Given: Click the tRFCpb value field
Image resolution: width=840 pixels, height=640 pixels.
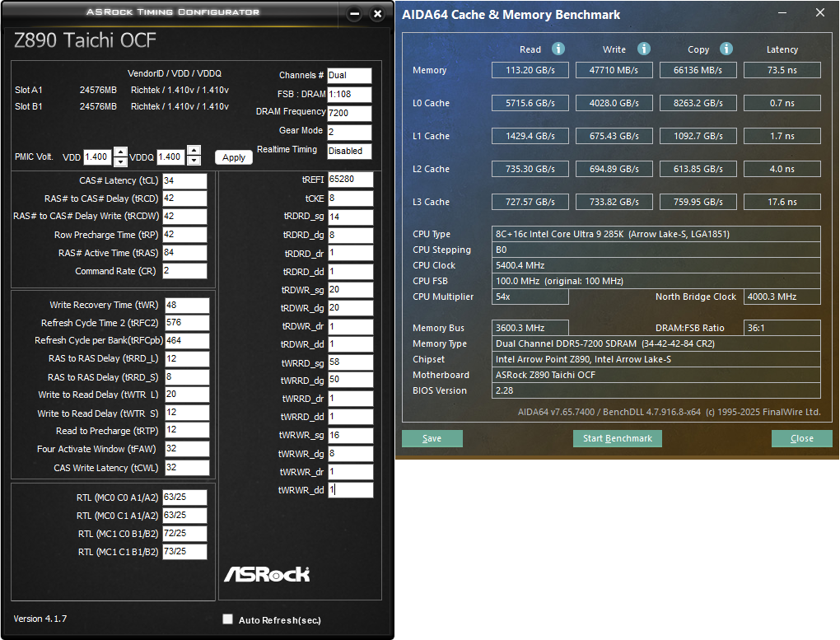Looking at the screenshot, I should click(x=187, y=340).
